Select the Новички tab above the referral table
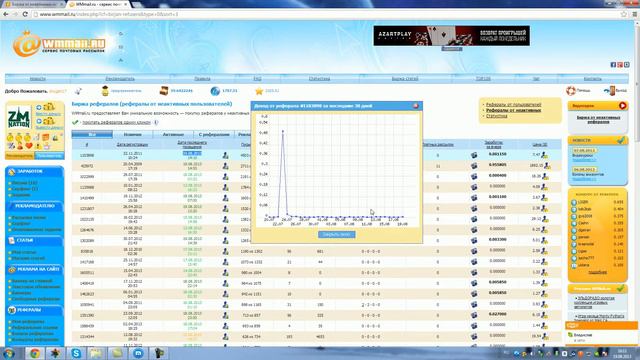 pos(133,134)
